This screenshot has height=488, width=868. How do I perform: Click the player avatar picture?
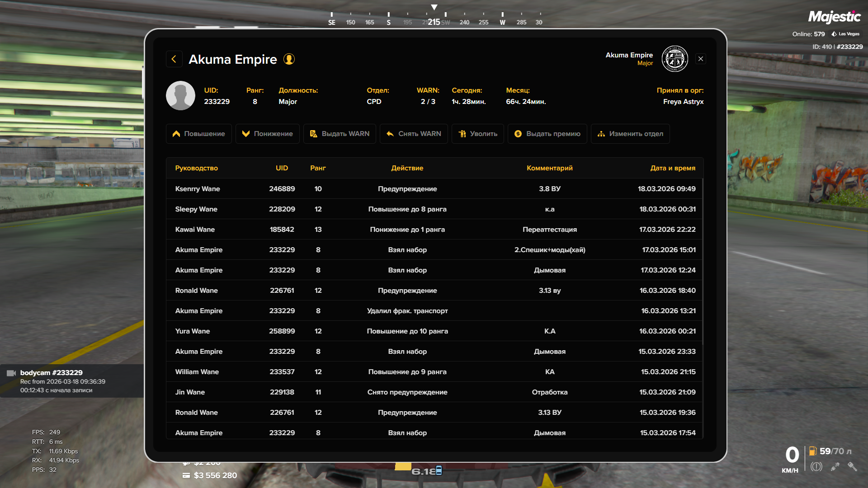click(180, 96)
